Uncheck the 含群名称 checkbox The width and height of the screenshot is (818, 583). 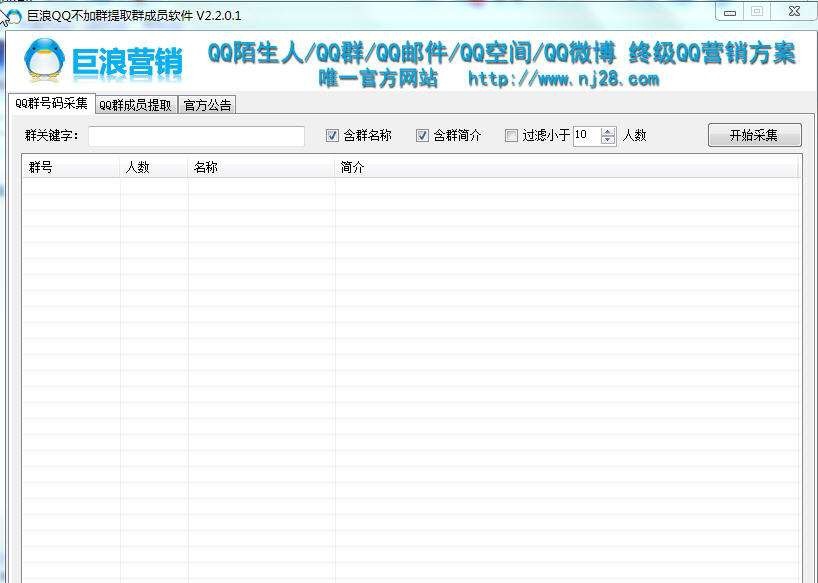pos(331,135)
